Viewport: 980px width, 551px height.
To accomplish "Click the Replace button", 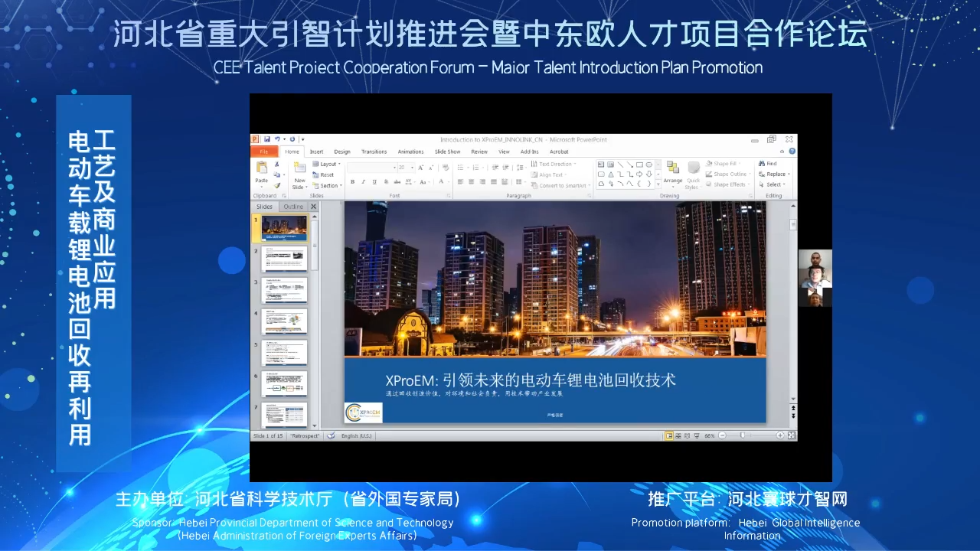I will pyautogui.click(x=774, y=174).
